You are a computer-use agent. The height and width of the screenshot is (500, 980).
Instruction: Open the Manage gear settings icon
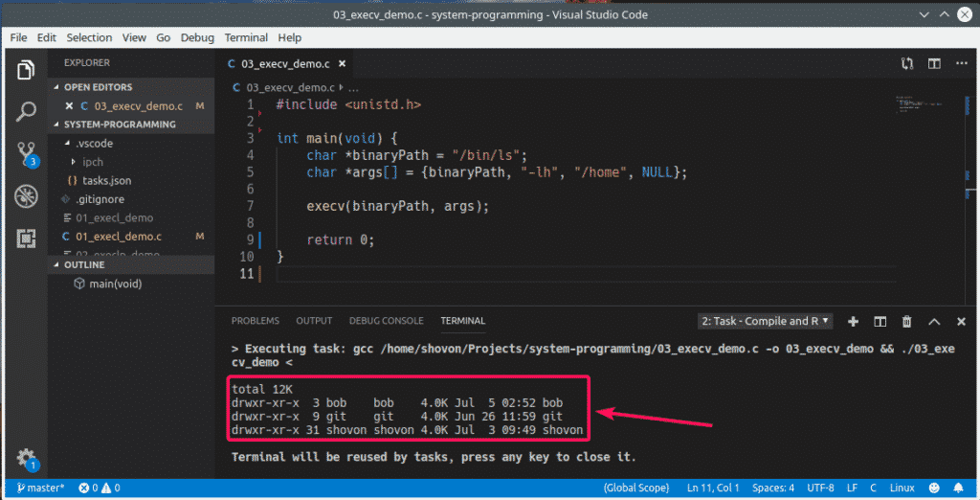point(26,458)
